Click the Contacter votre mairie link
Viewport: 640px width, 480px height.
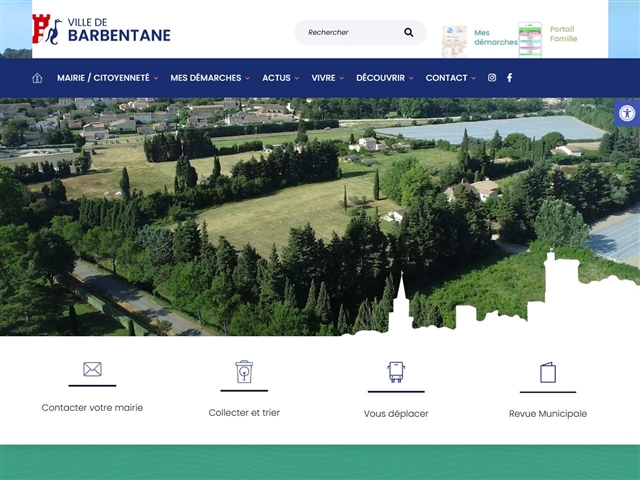tap(92, 408)
